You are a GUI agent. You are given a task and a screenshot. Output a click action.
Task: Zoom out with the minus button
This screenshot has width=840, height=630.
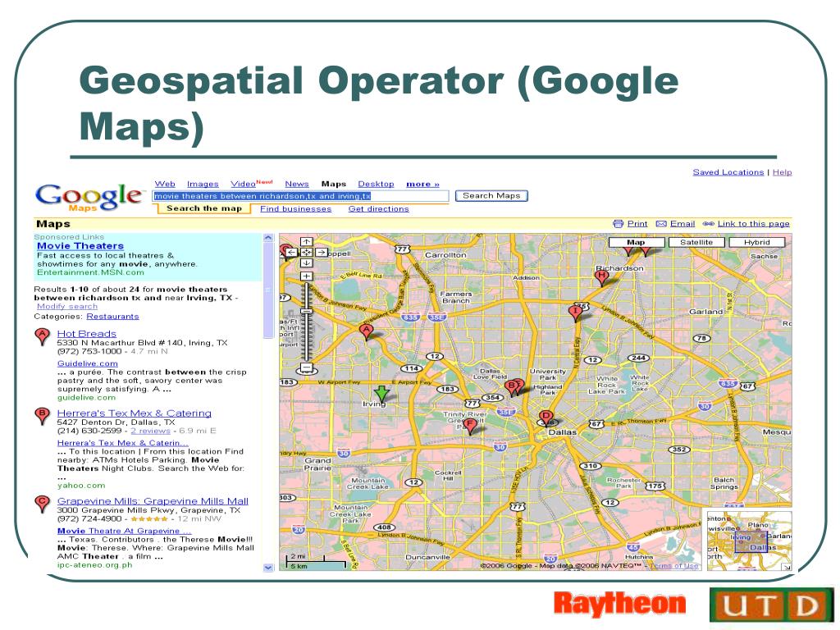[306, 367]
